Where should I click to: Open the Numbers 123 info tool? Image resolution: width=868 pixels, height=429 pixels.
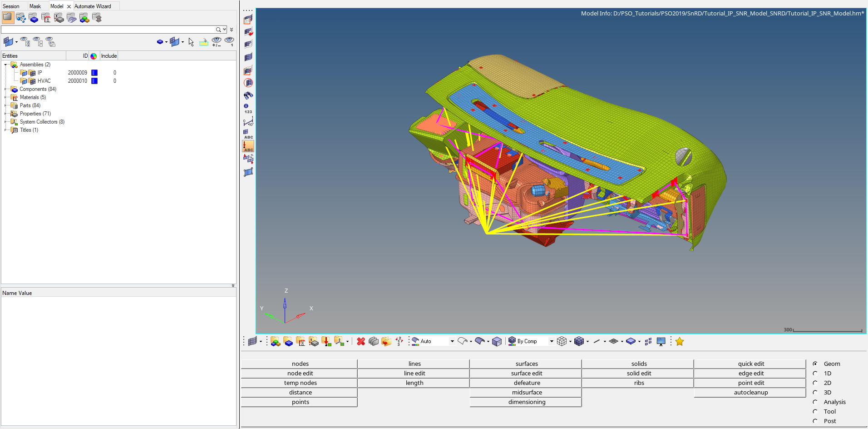pos(248,108)
